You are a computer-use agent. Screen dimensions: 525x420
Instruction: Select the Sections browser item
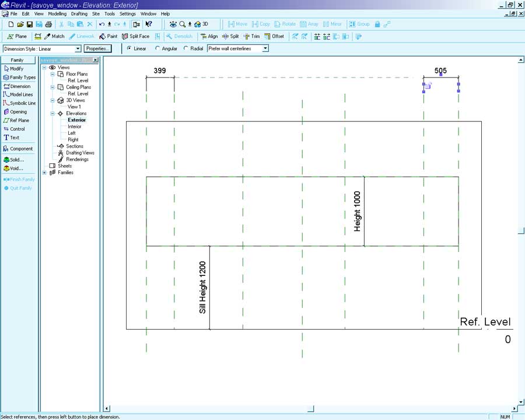(x=75, y=146)
